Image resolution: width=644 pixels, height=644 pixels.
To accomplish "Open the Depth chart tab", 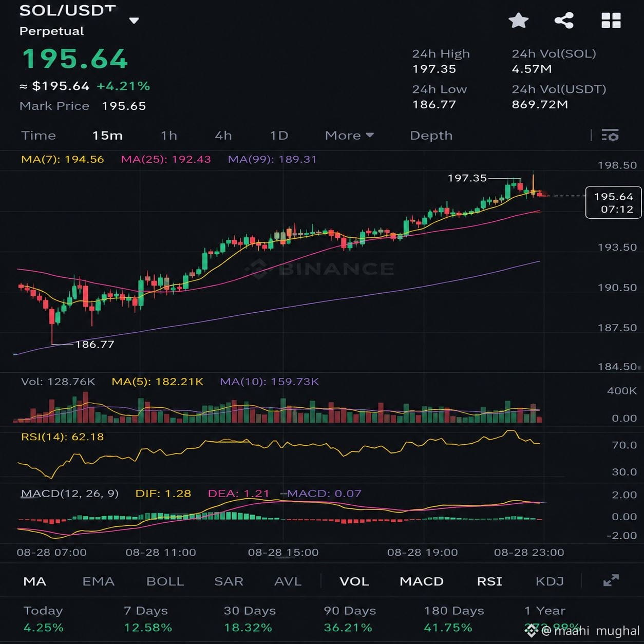I will [431, 136].
